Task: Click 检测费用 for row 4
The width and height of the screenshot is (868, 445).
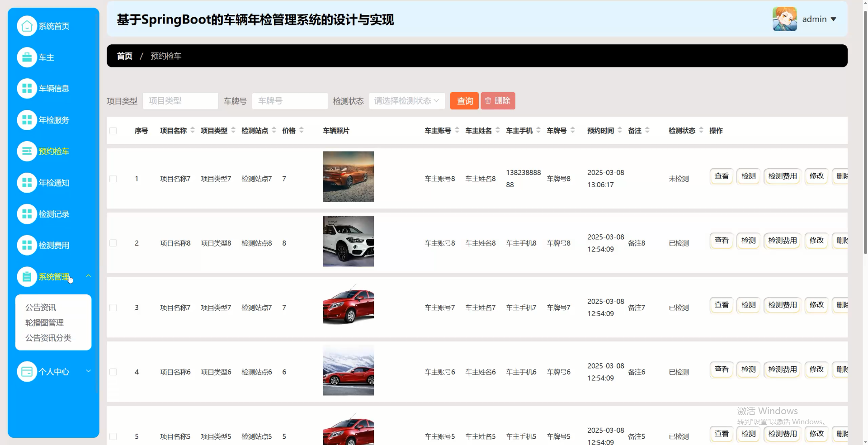Action: (783, 369)
